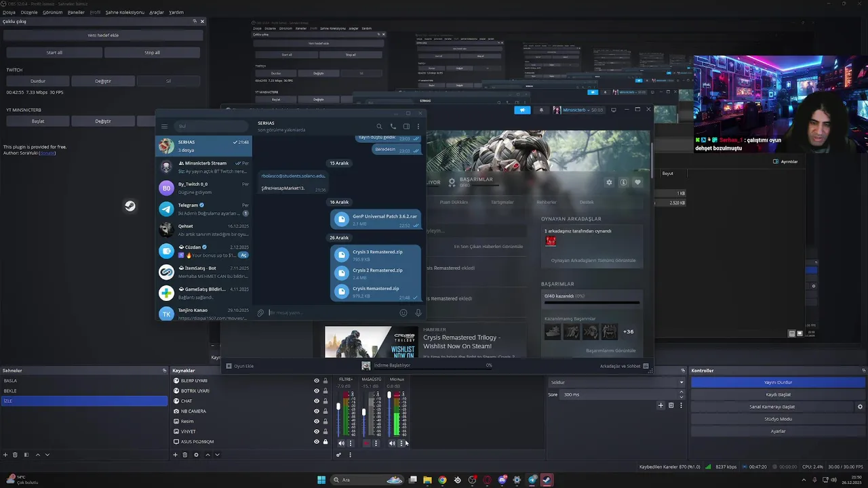
Task: Mute the FİLTRE+ audio channel
Action: point(341,443)
